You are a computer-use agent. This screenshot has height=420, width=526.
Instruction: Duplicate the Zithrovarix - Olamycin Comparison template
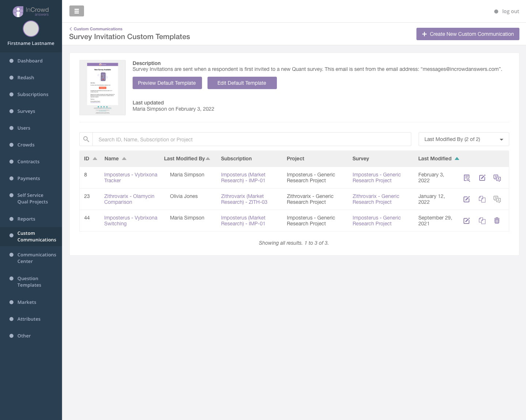click(482, 199)
